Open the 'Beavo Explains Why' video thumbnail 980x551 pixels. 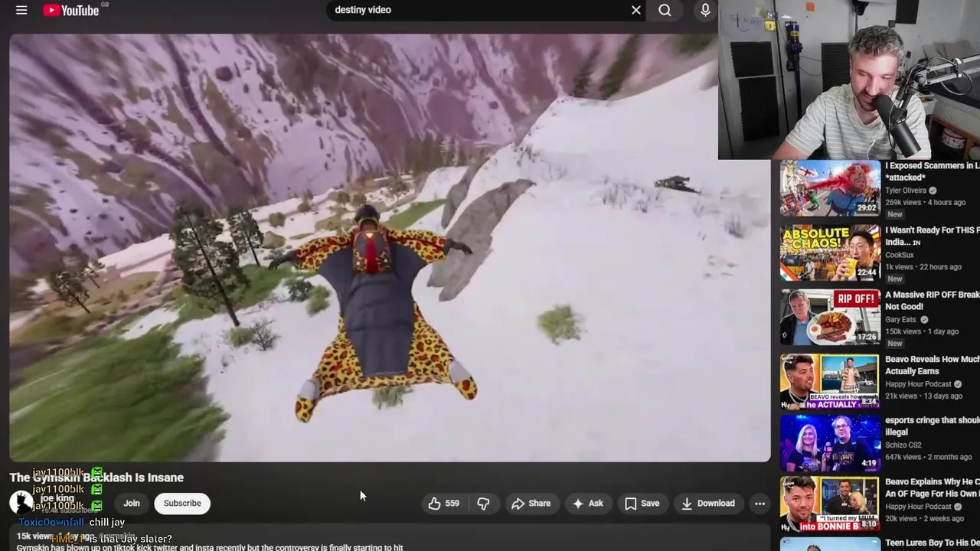(x=830, y=505)
